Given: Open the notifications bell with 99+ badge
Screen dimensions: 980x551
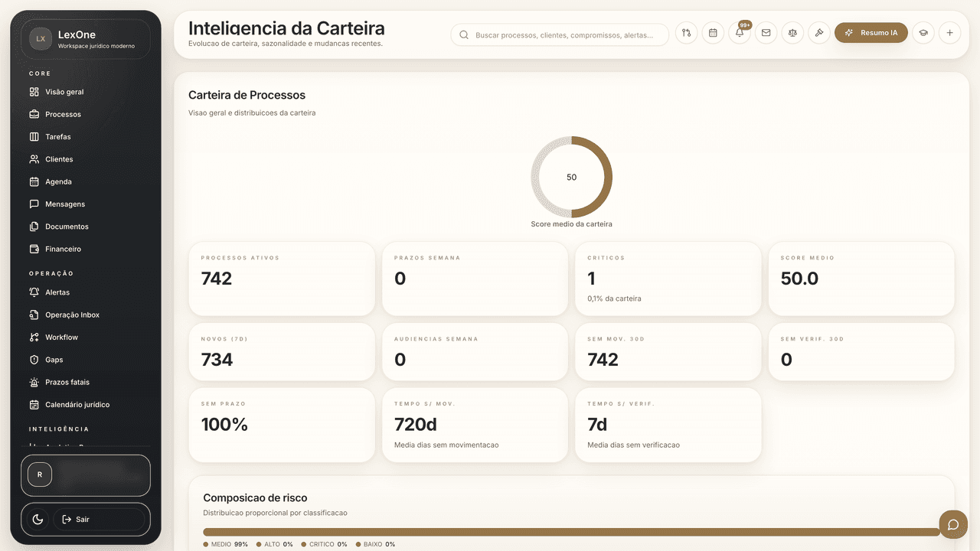Looking at the screenshot, I should tap(740, 33).
